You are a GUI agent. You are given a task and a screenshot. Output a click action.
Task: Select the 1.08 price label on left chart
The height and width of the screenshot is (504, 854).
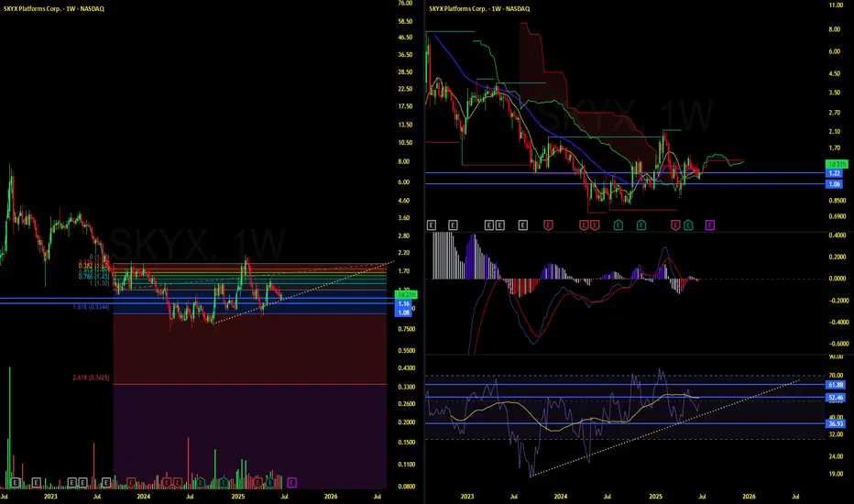point(403,312)
